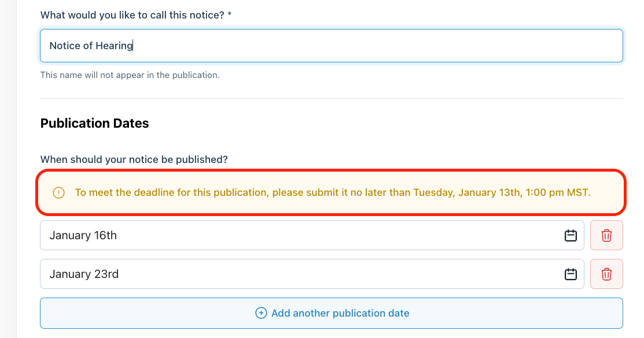Click the "Publication Dates" section heading
Image resolution: width=644 pixels, height=338 pixels.
click(x=94, y=123)
